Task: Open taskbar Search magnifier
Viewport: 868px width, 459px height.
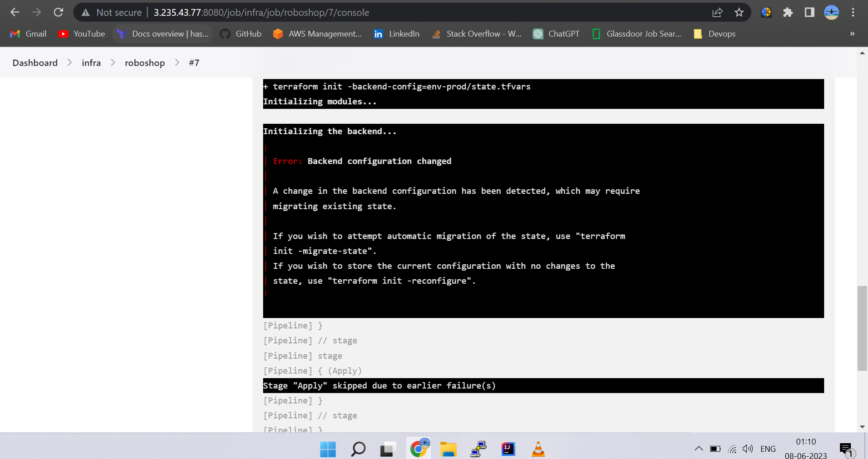Action: 358,449
